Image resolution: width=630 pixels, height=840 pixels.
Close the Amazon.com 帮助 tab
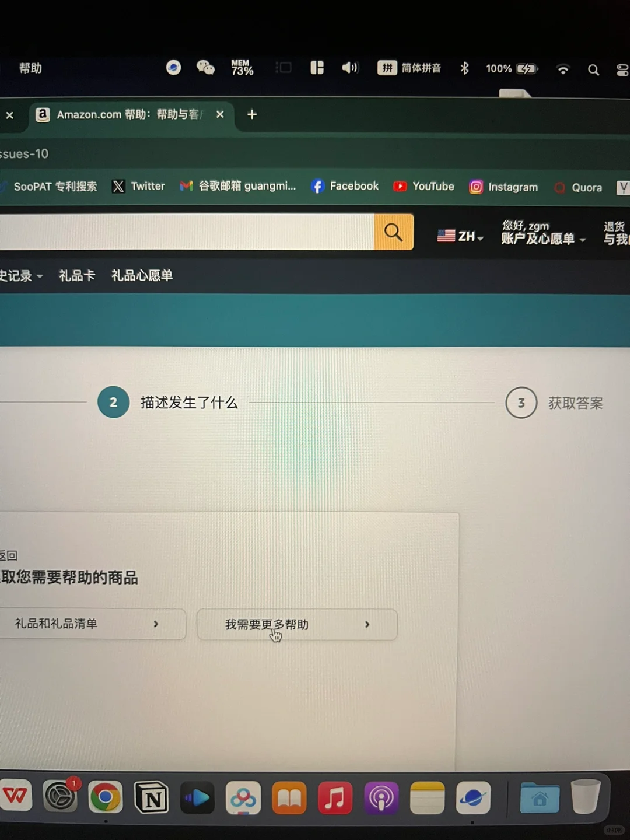220,115
